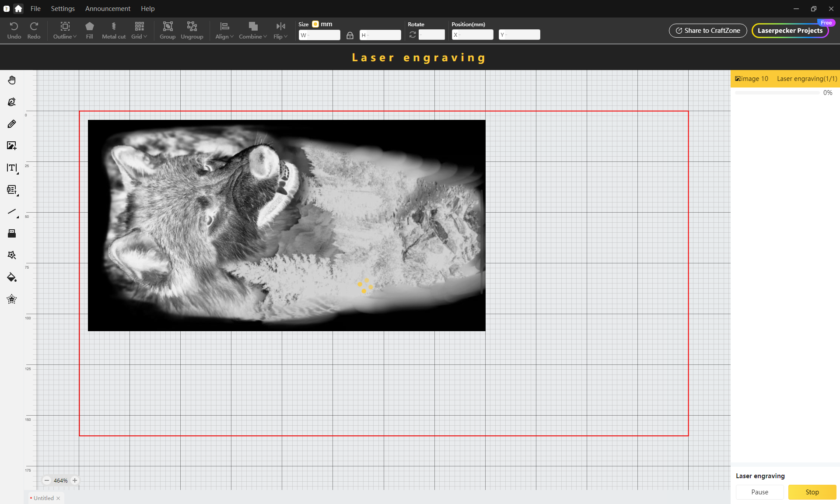
Task: Select the paint bucket fill tool
Action: [12, 277]
